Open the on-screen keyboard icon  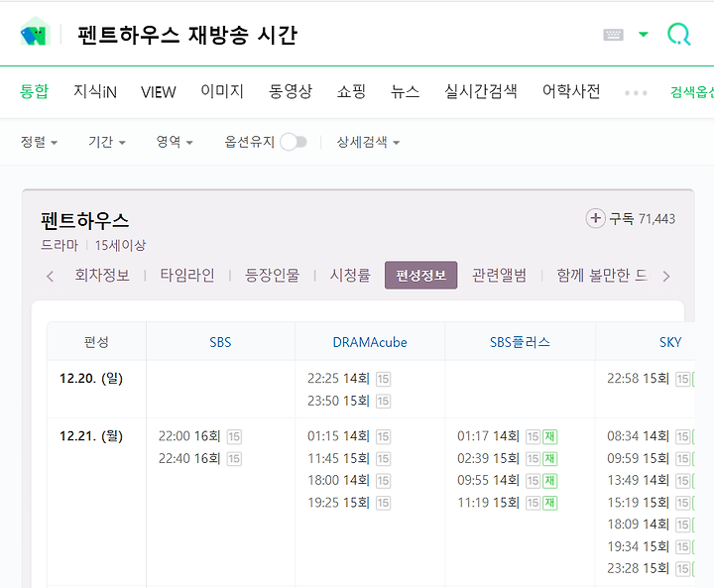coord(613,35)
